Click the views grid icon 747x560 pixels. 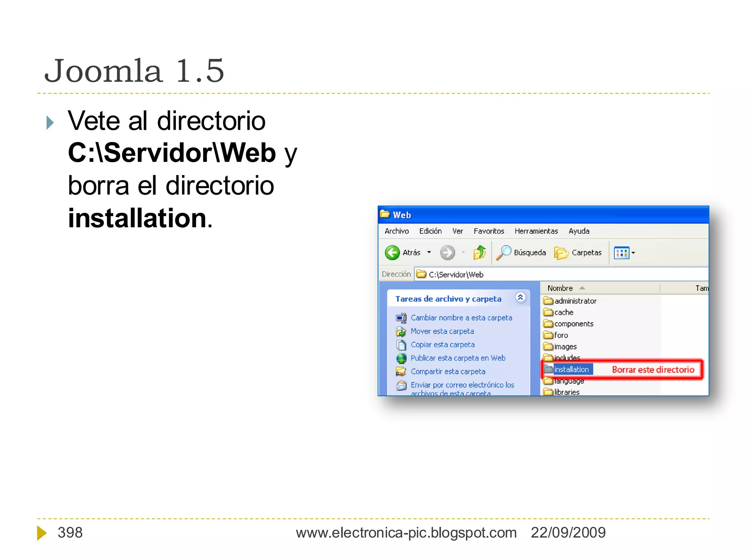(x=622, y=253)
